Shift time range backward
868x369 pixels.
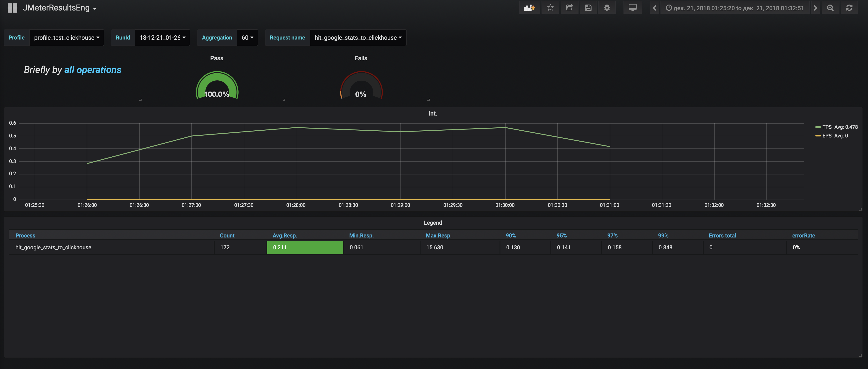pyautogui.click(x=654, y=8)
